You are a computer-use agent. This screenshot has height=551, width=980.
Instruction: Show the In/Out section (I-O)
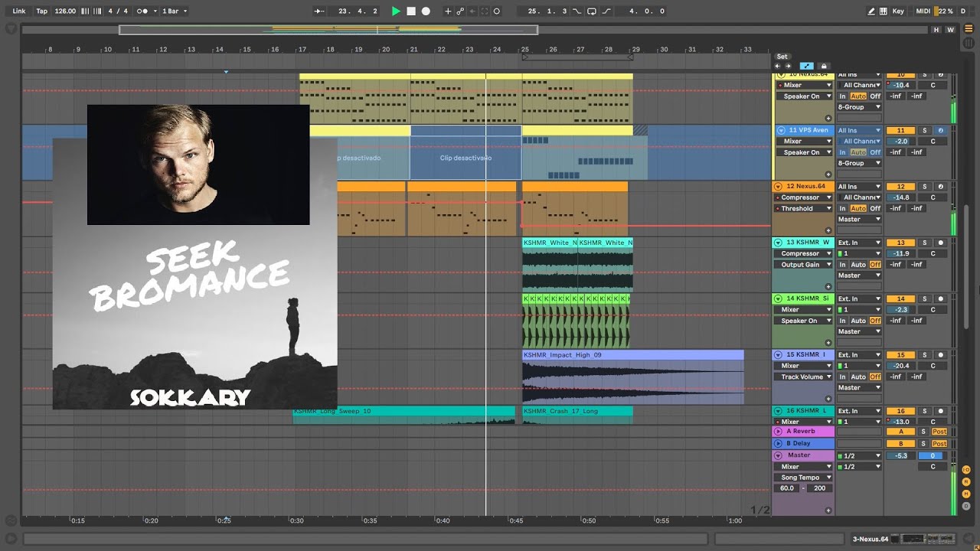pos(966,469)
